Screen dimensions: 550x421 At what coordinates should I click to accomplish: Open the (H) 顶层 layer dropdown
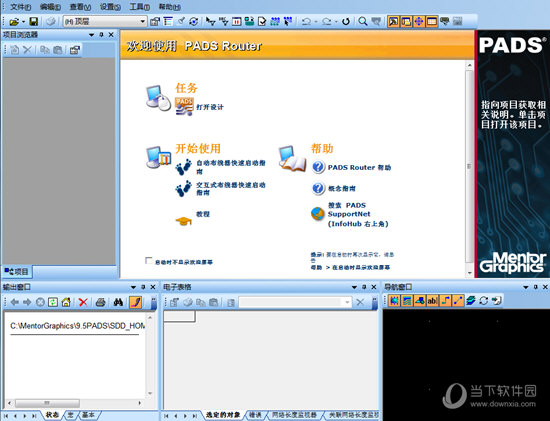point(105,21)
